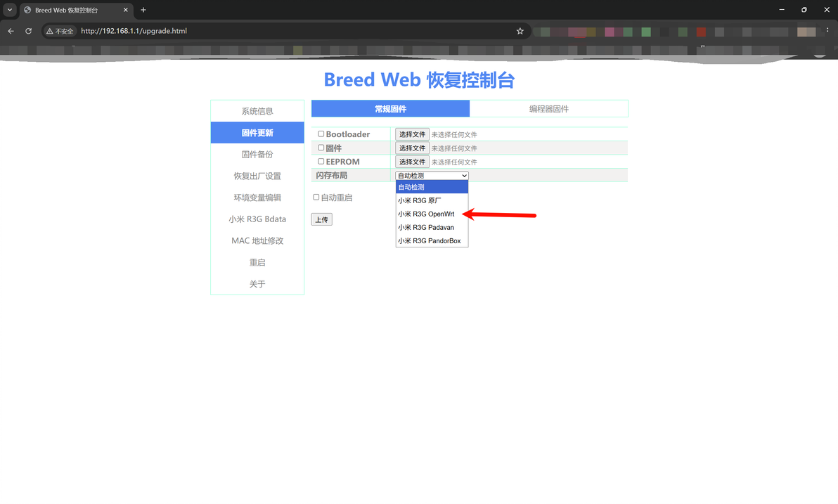Click the not-secure warning badge
The image size is (838, 504).
(x=59, y=31)
